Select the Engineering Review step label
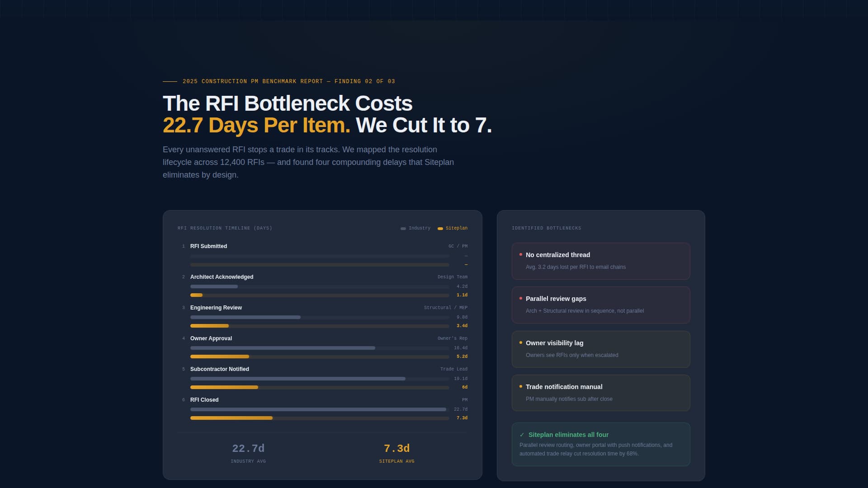Screen dimensions: 868x488 pos(216,308)
